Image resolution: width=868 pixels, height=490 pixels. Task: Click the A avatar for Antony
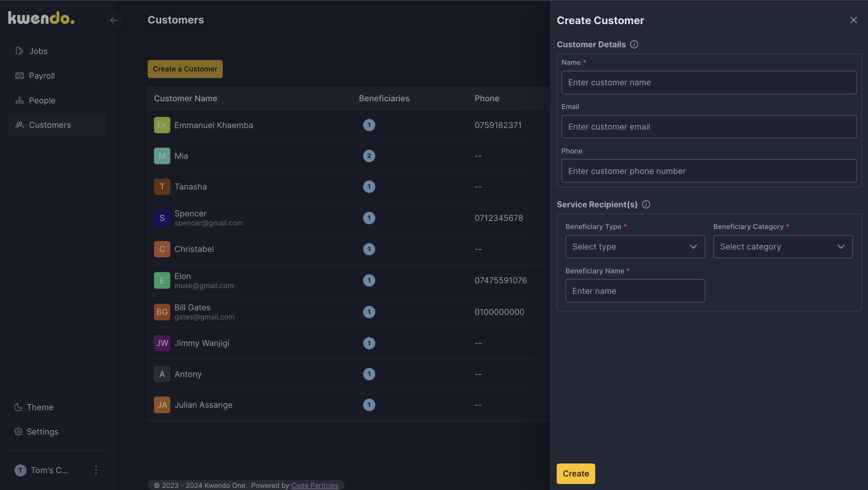[162, 374]
